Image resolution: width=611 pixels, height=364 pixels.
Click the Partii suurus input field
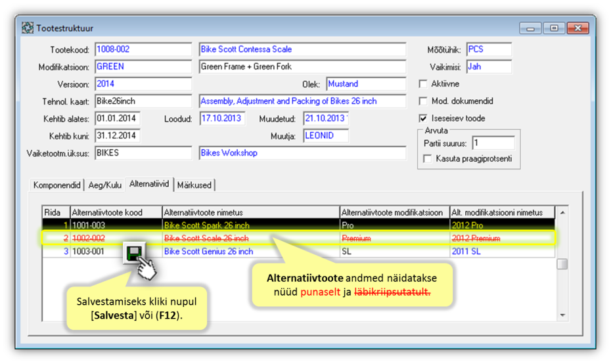tap(493, 143)
